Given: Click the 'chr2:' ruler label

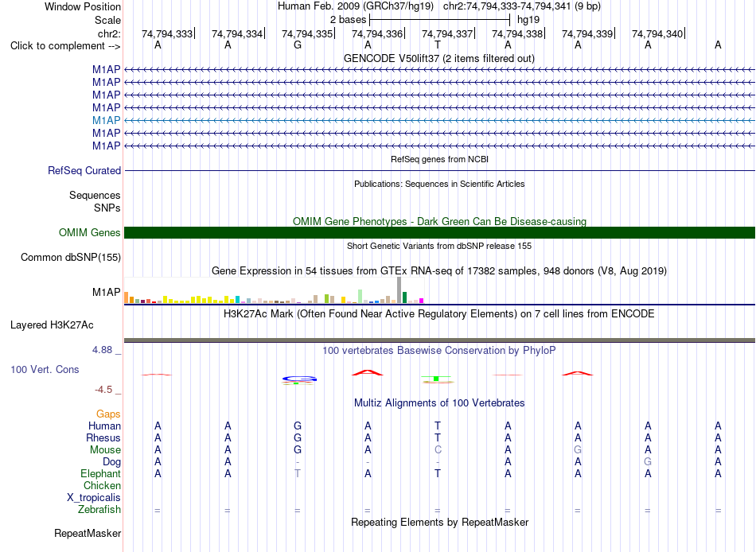Looking at the screenshot, I should pos(109,33).
